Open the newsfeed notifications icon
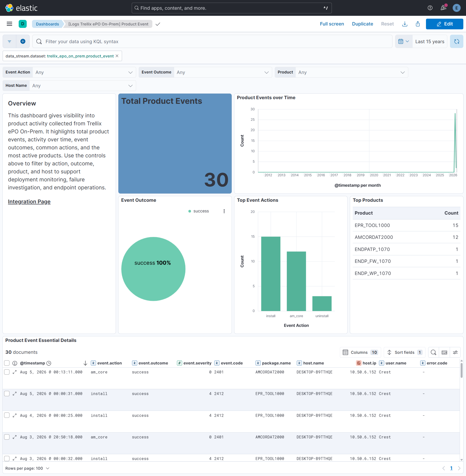This screenshot has width=466, height=476. coord(443,8)
